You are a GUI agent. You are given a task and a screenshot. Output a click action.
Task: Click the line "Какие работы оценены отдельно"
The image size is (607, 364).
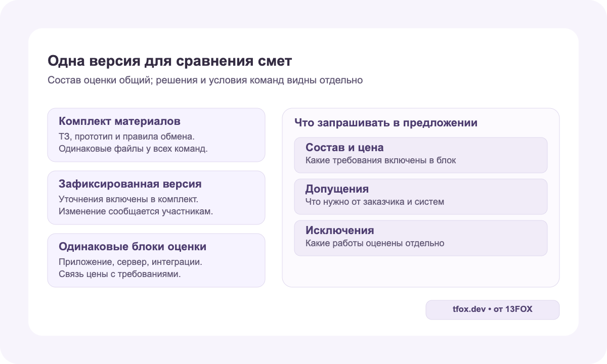click(x=375, y=243)
